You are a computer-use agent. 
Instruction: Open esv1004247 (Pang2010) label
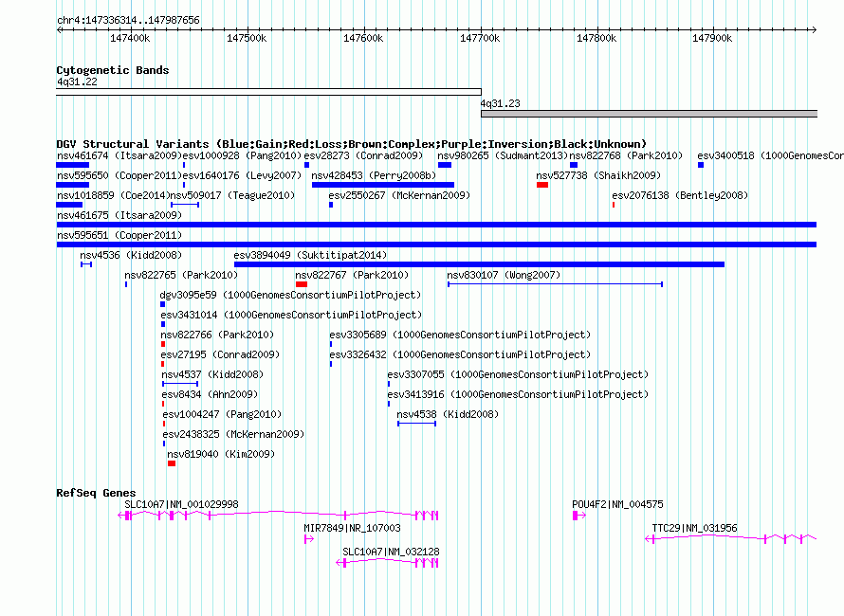pos(222,415)
